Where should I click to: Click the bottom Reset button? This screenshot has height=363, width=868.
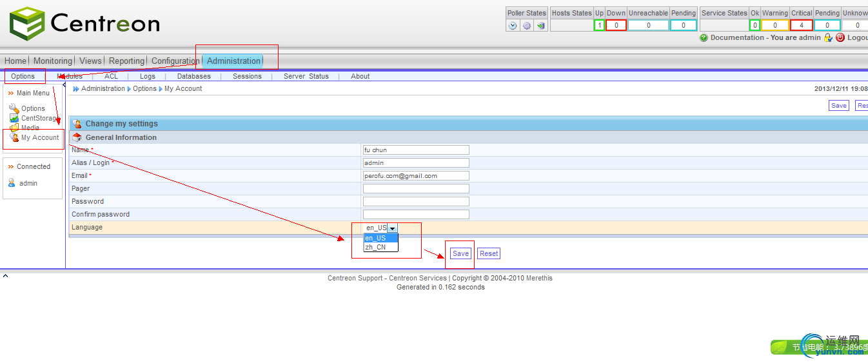(489, 253)
